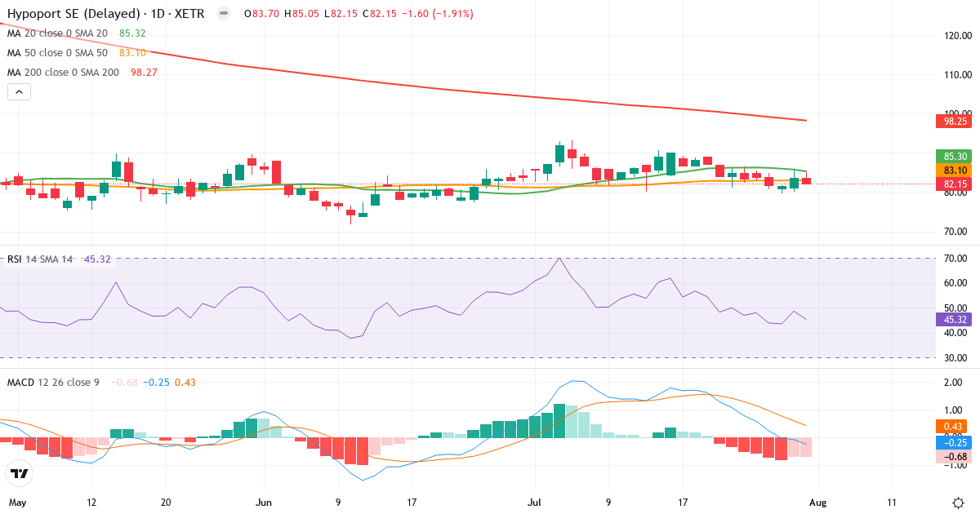Click the MA 20 value 85.32

pyautogui.click(x=132, y=33)
